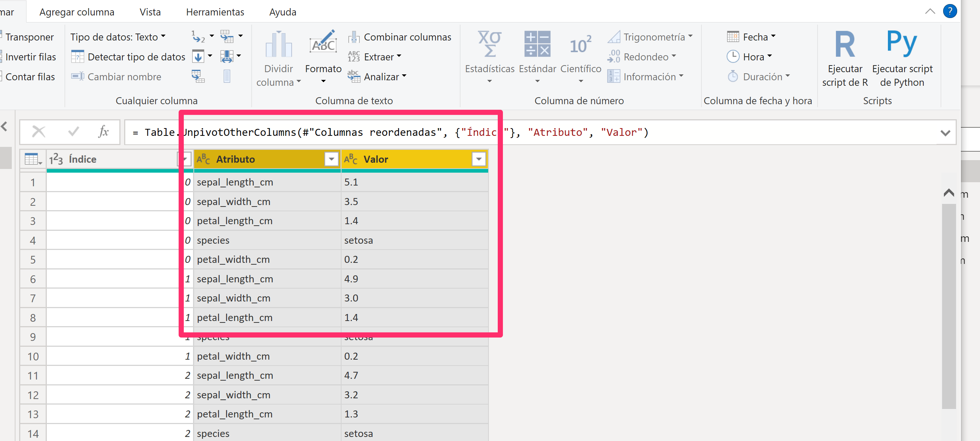The width and height of the screenshot is (980, 441).
Task: Click the cell with value 1.3
Action: tap(415, 414)
